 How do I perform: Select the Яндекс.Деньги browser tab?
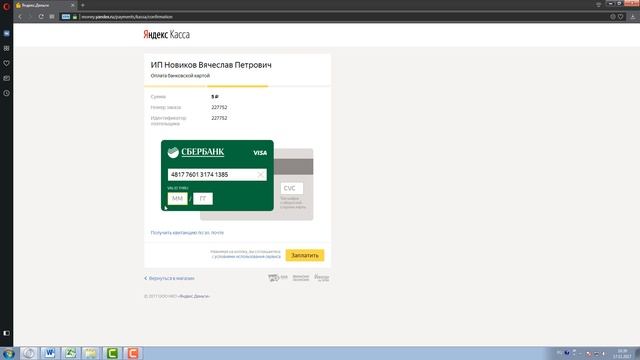(45, 5)
